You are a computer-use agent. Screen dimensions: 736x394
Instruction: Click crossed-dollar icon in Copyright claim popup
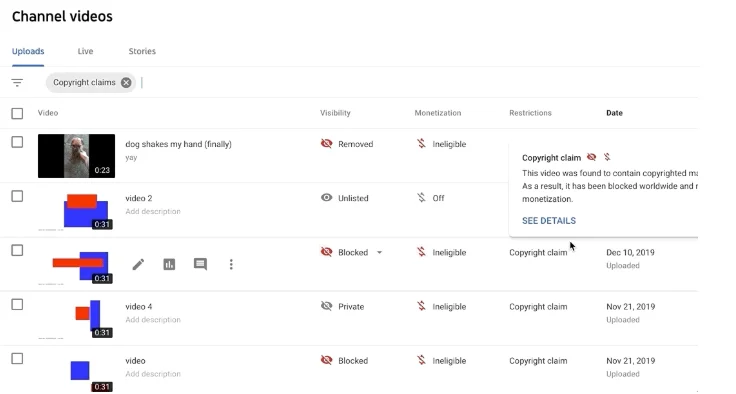coord(607,157)
